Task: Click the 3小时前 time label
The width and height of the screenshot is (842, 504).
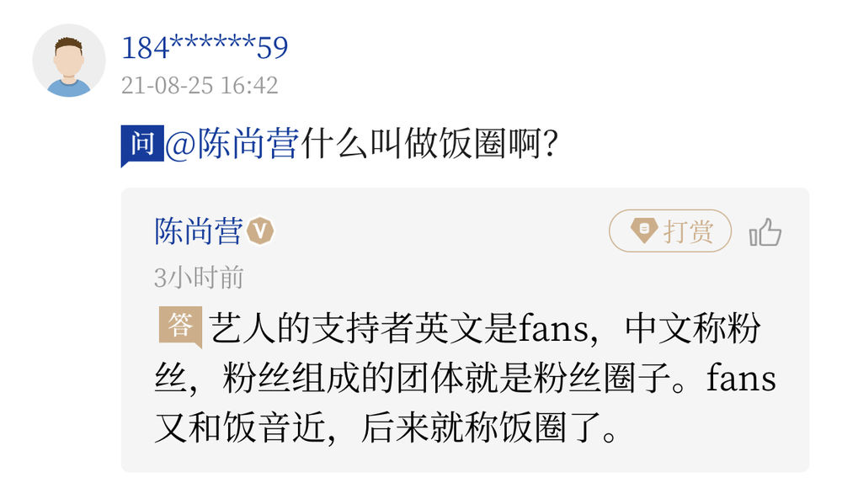Action: [x=199, y=278]
